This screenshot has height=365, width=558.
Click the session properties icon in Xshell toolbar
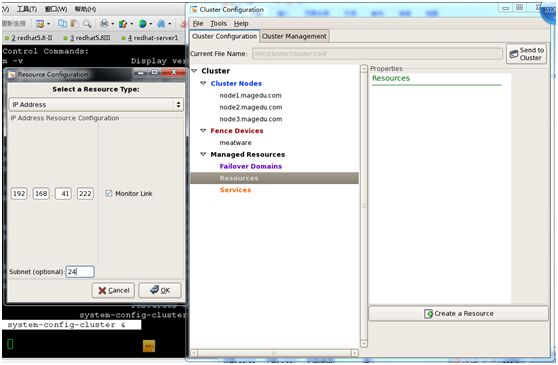point(40,24)
